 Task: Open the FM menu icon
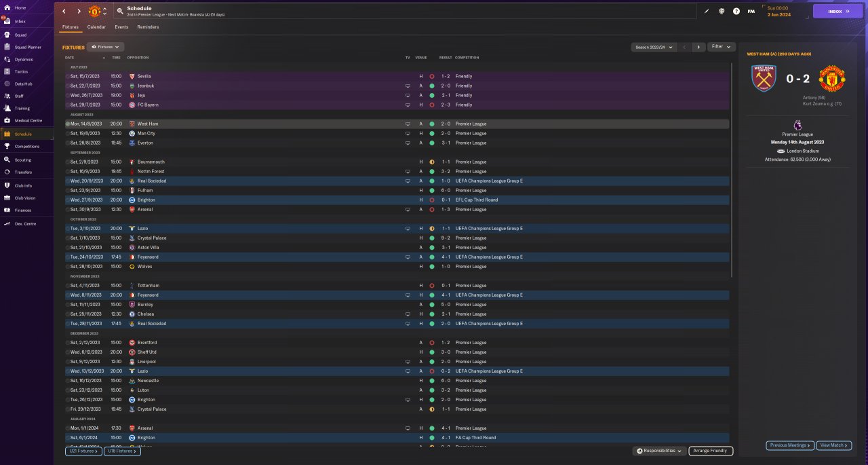751,11
